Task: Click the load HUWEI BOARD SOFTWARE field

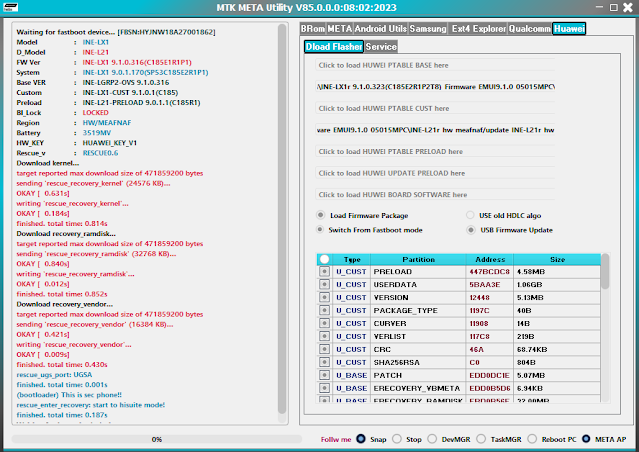Action: click(435, 195)
